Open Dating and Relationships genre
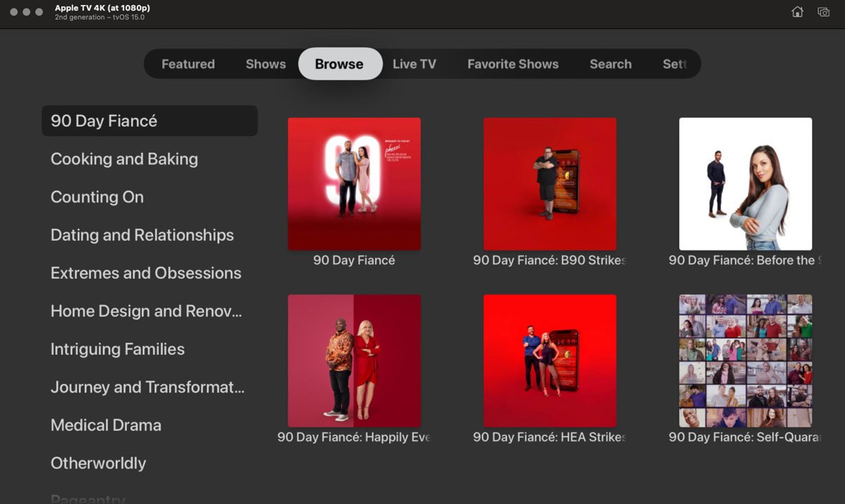The width and height of the screenshot is (845, 504). tap(142, 235)
